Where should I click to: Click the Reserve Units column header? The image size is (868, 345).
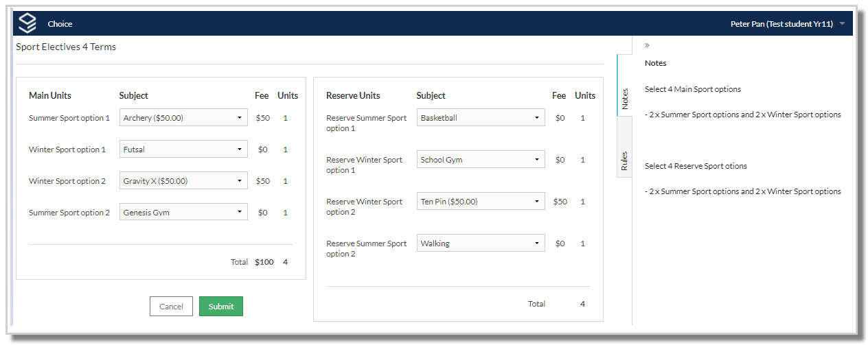[353, 96]
